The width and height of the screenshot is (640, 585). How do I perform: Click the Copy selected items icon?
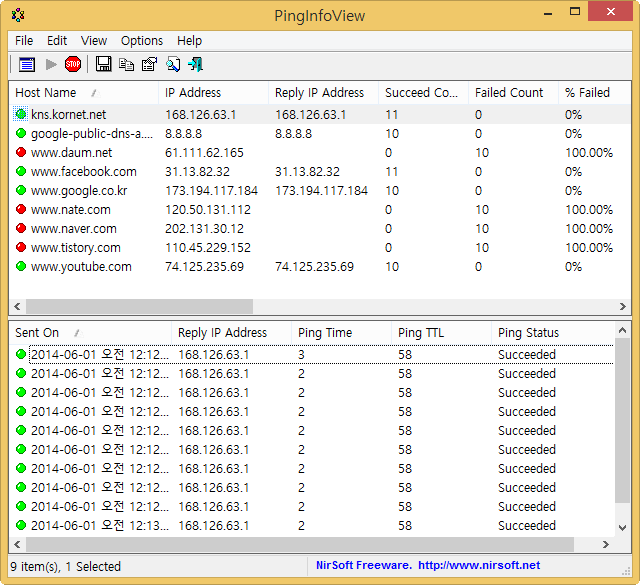coord(126,65)
